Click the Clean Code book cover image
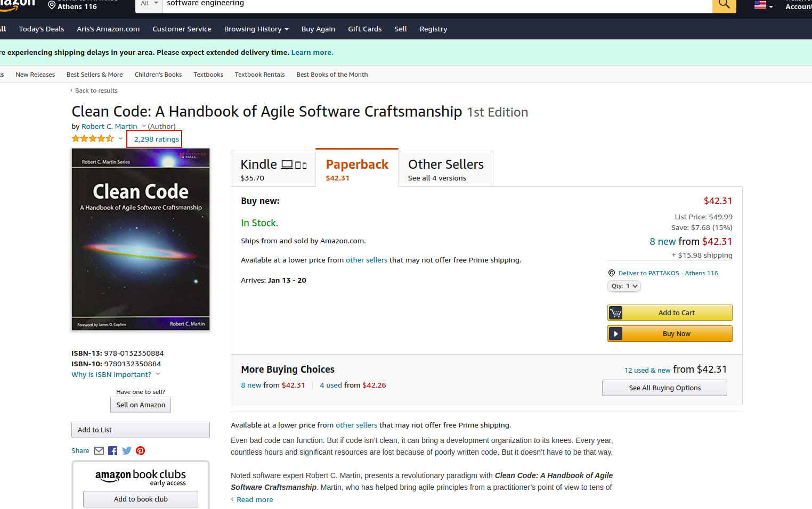Viewport: 812px width, 509px height. click(x=141, y=239)
